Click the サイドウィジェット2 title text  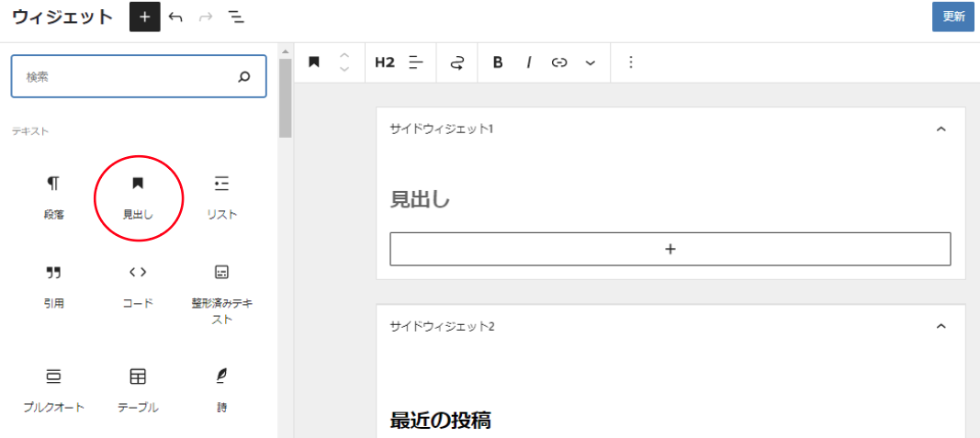click(442, 326)
